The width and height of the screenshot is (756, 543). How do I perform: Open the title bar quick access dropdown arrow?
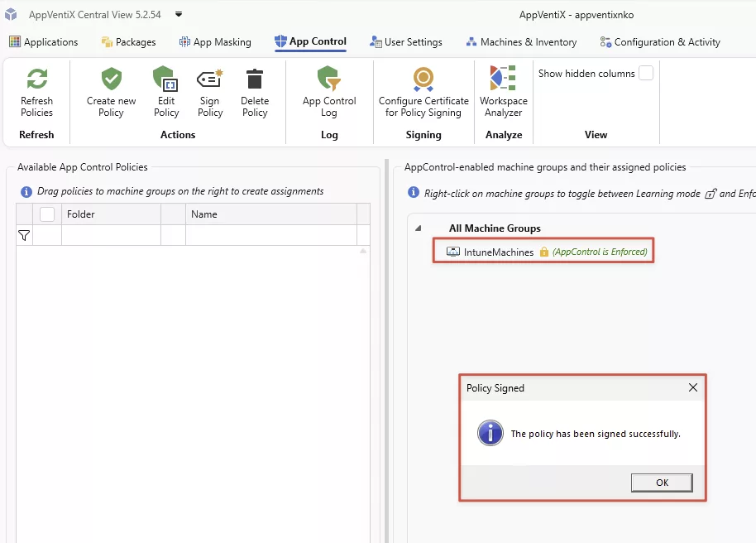pos(179,14)
